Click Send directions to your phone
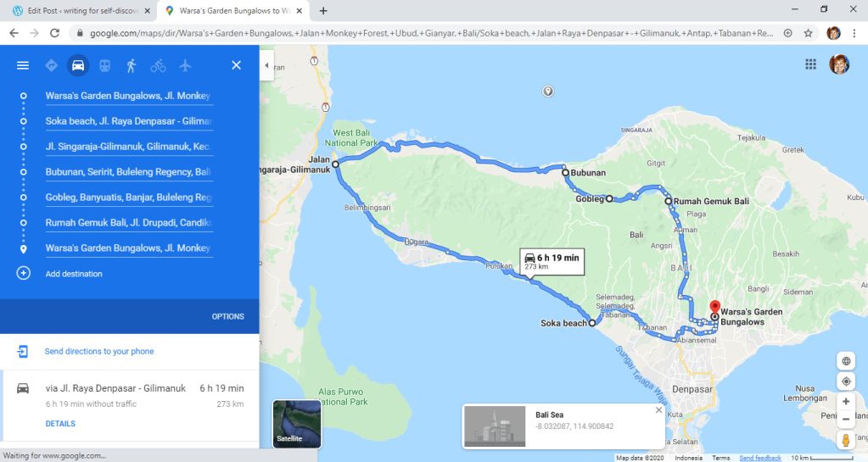868x462 pixels. 99,351
